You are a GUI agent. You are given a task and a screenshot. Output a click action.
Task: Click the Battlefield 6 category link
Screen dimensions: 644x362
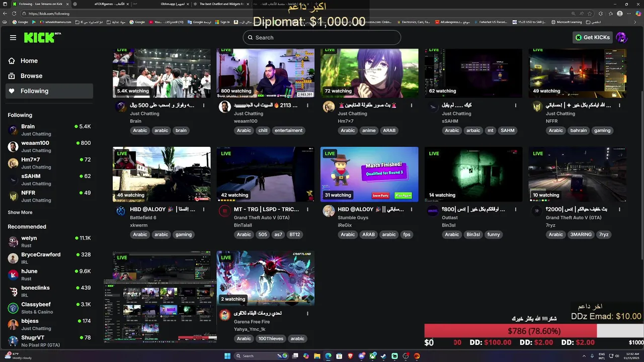click(143, 218)
